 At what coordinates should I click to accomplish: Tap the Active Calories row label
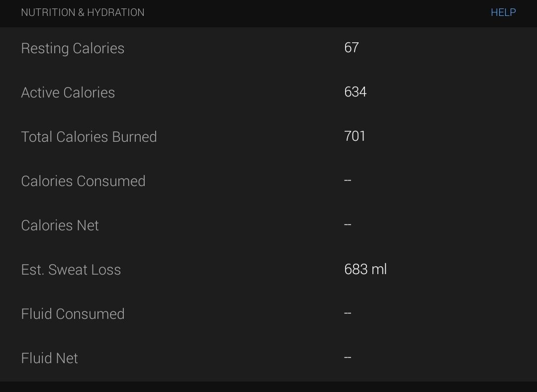(x=68, y=93)
